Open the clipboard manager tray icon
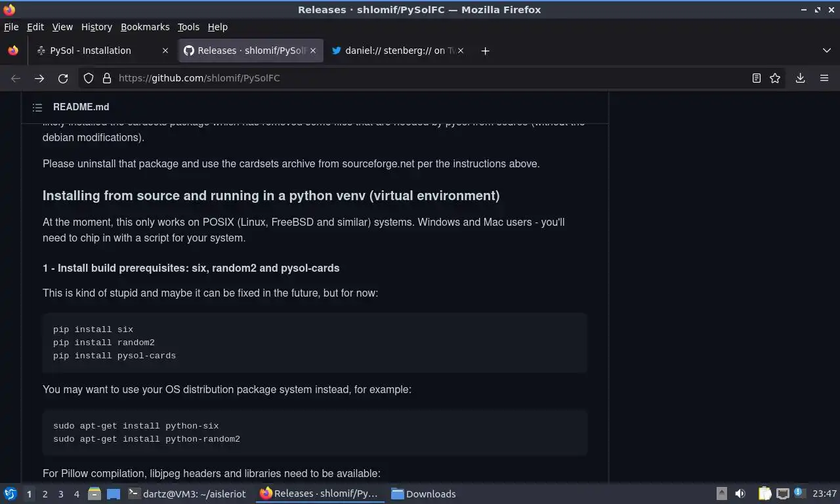 [x=765, y=493]
